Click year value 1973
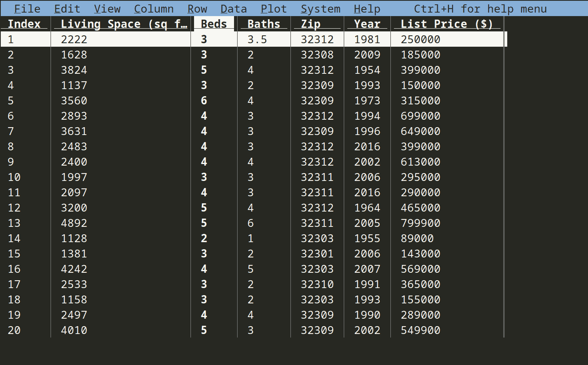The height and width of the screenshot is (365, 588). tap(367, 100)
